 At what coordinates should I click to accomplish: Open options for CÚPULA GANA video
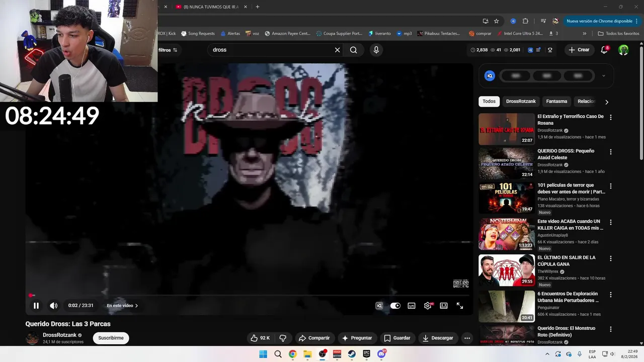pos(611,258)
